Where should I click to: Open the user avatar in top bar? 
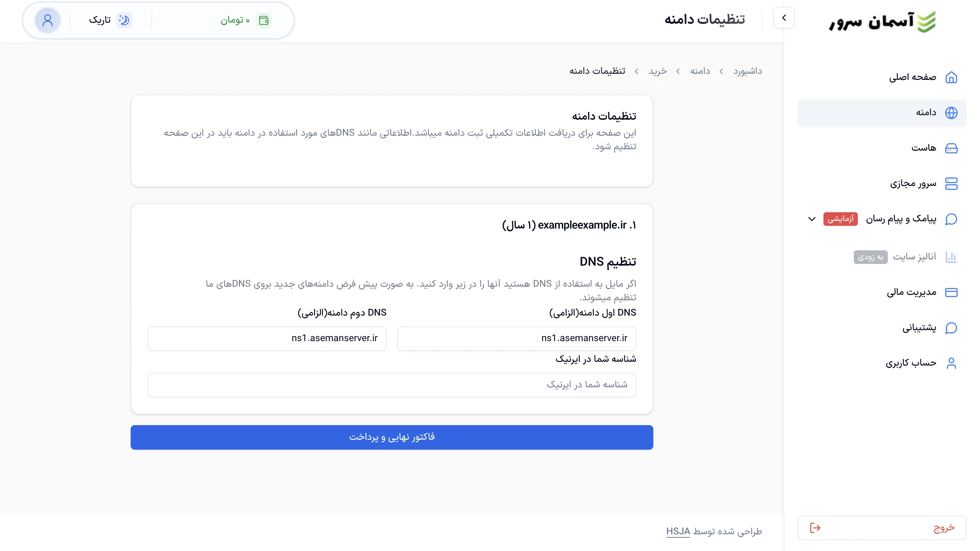[x=47, y=20]
